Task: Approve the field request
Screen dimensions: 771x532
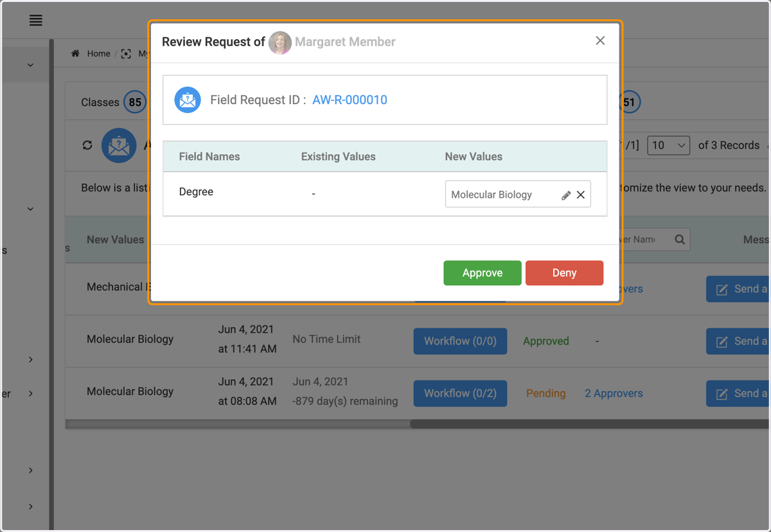Action: click(483, 273)
